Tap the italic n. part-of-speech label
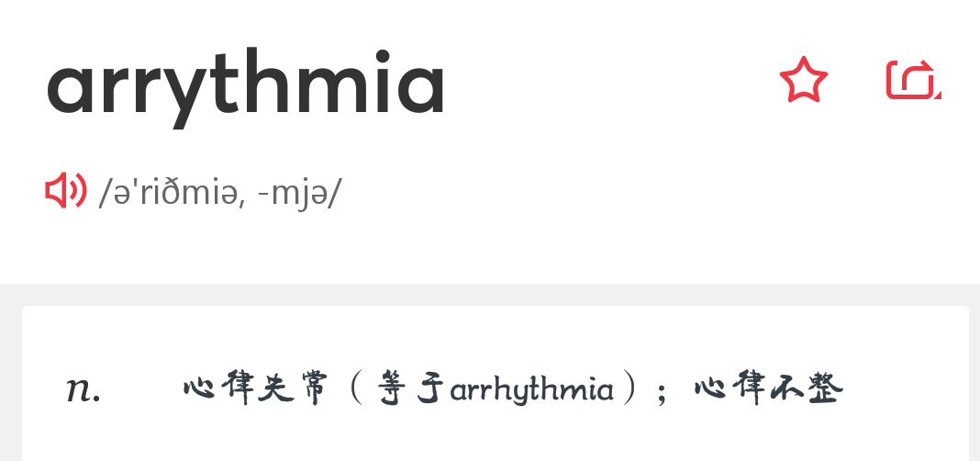The image size is (980, 461). pyautogui.click(x=84, y=389)
